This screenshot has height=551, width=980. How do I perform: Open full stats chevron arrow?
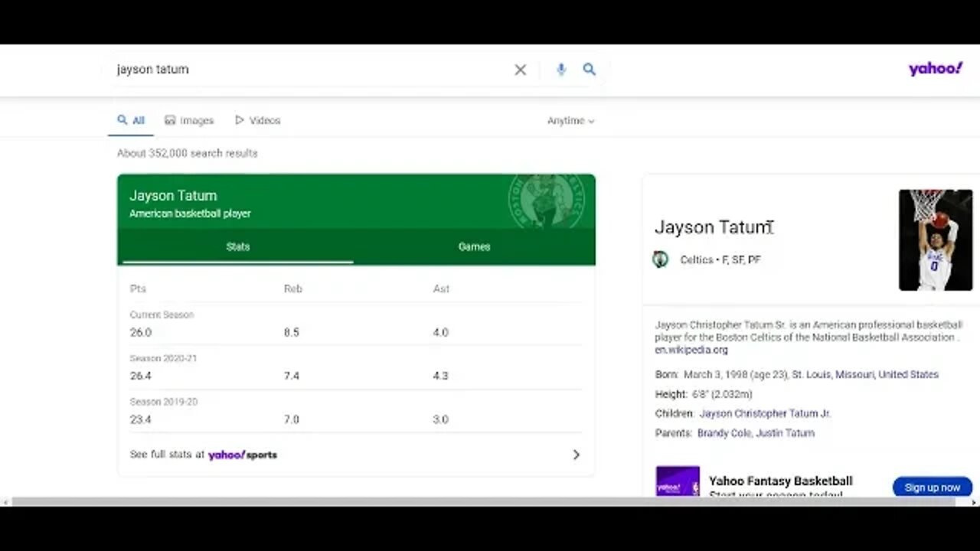[x=577, y=455]
